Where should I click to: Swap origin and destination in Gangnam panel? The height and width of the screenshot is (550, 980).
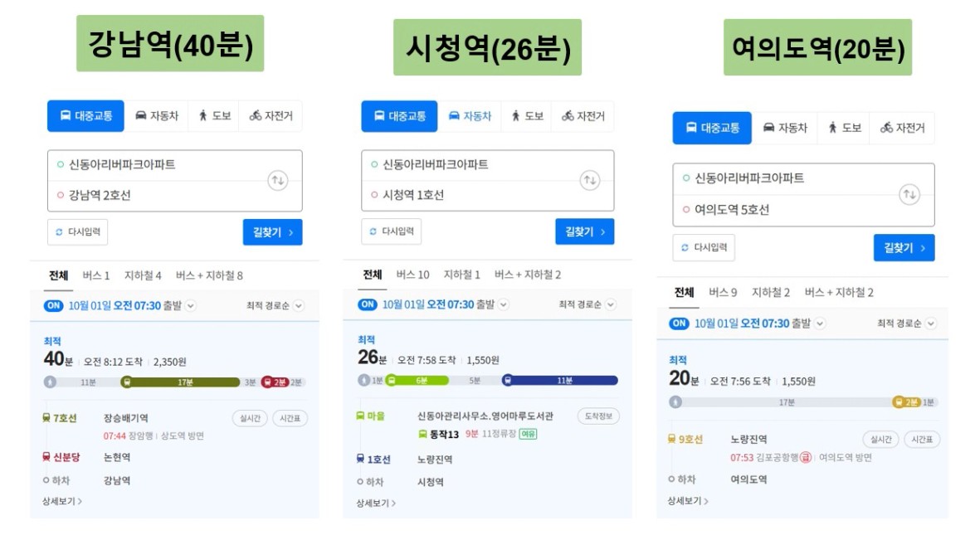click(x=277, y=181)
